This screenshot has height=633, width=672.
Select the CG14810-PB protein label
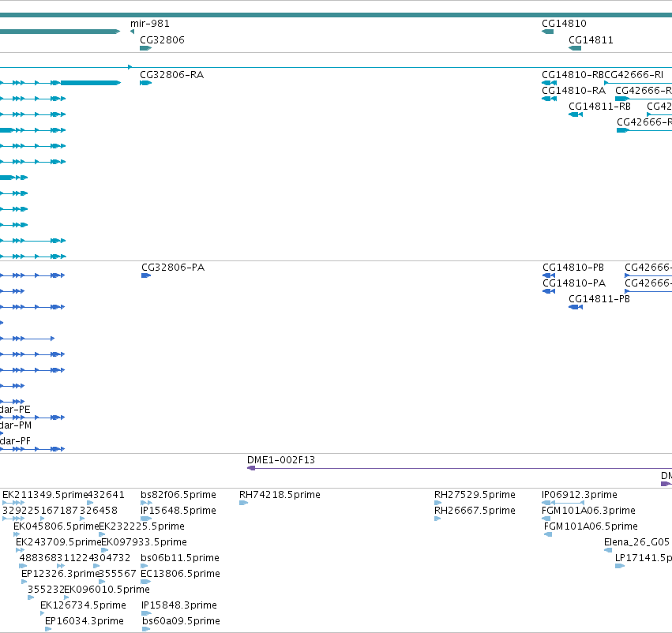[573, 268]
